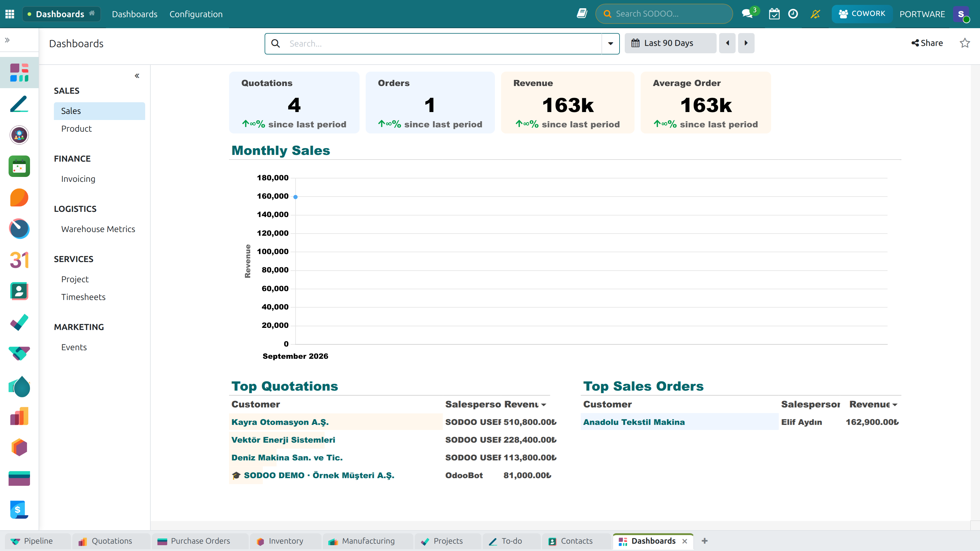Open the To-do pen icon in the sidebar

[x=19, y=104]
